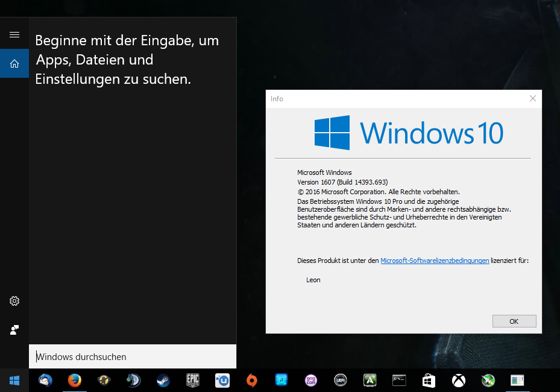The height and width of the screenshot is (392, 560).
Task: Open Thunderbird from the taskbar
Action: coord(45,381)
